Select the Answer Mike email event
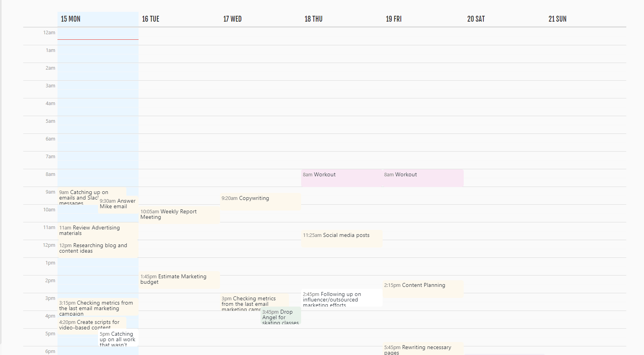This screenshot has height=355, width=644. pyautogui.click(x=118, y=204)
